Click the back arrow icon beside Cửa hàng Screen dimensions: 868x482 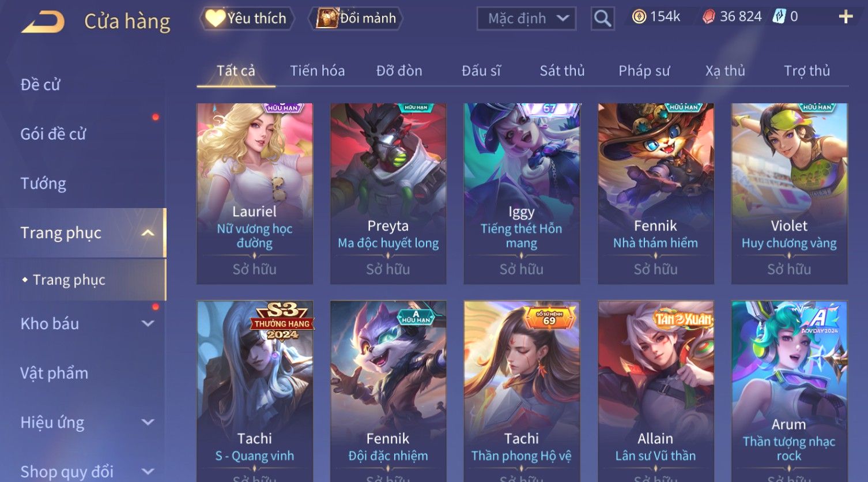tap(43, 22)
